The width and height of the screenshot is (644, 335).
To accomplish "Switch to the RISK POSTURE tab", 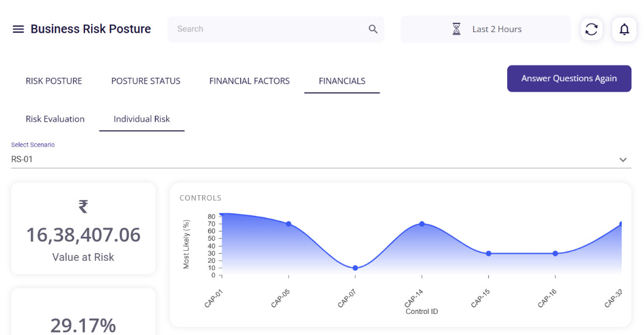I will [54, 81].
